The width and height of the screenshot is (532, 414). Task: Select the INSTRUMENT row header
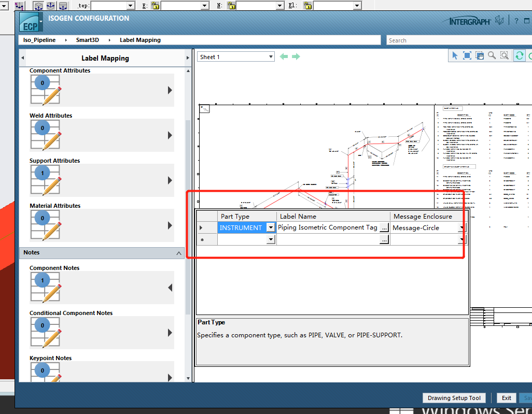(x=207, y=227)
